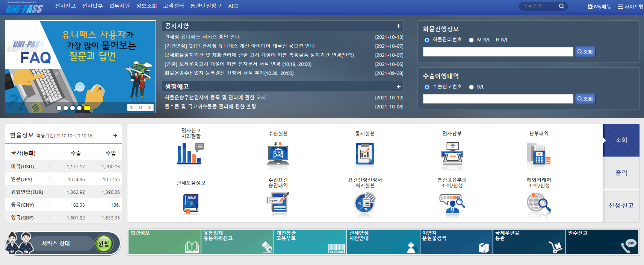Open 통관고유부호 조회/신청 barcode icon
Screen dimensions: 644x265
[x=452, y=204]
